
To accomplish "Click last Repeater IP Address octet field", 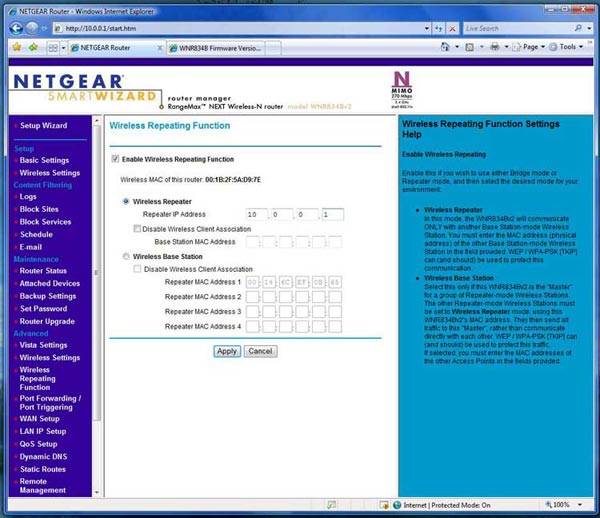I will click(333, 214).
